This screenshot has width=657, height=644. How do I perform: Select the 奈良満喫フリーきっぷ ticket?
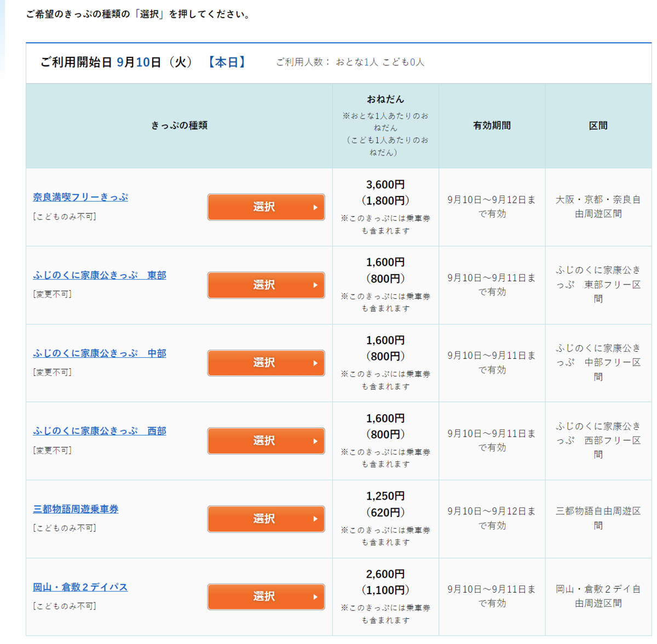tap(266, 207)
